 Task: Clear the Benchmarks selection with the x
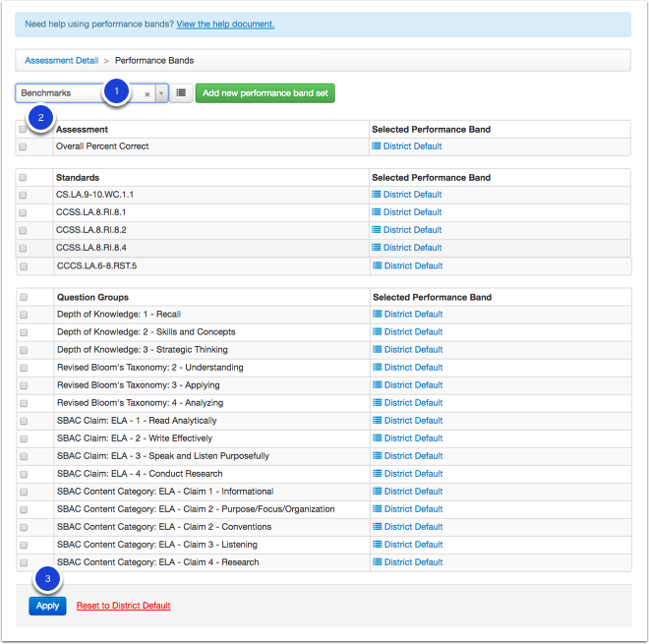coord(147,94)
